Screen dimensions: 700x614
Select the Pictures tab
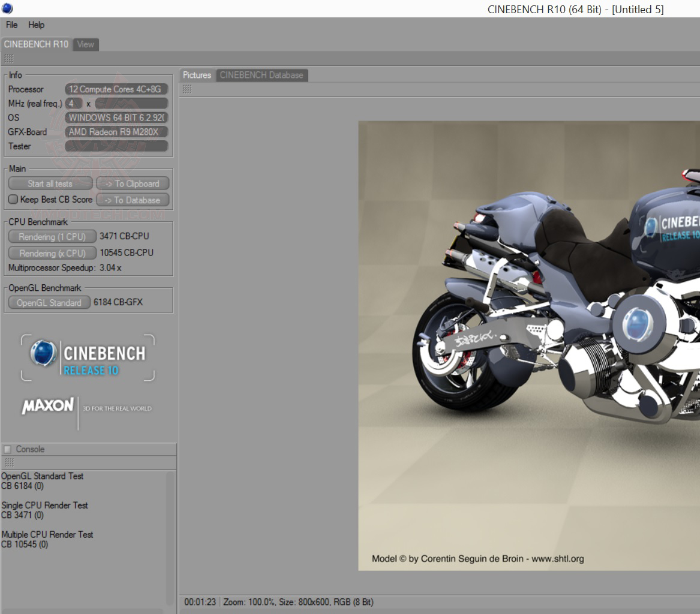click(197, 75)
